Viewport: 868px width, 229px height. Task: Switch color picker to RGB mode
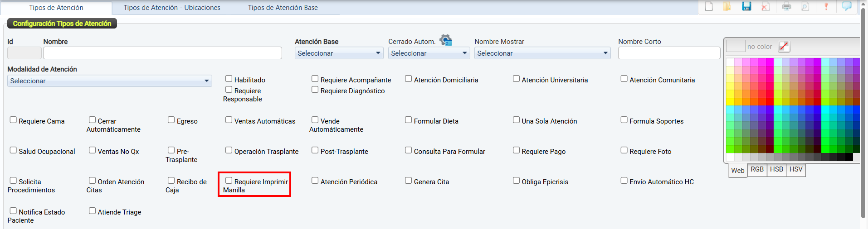[x=757, y=170]
